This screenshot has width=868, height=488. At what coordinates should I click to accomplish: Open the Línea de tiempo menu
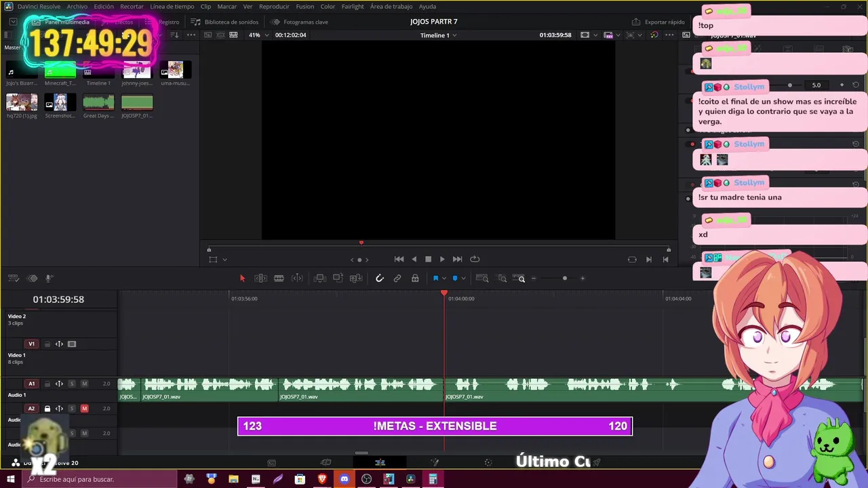[172, 7]
